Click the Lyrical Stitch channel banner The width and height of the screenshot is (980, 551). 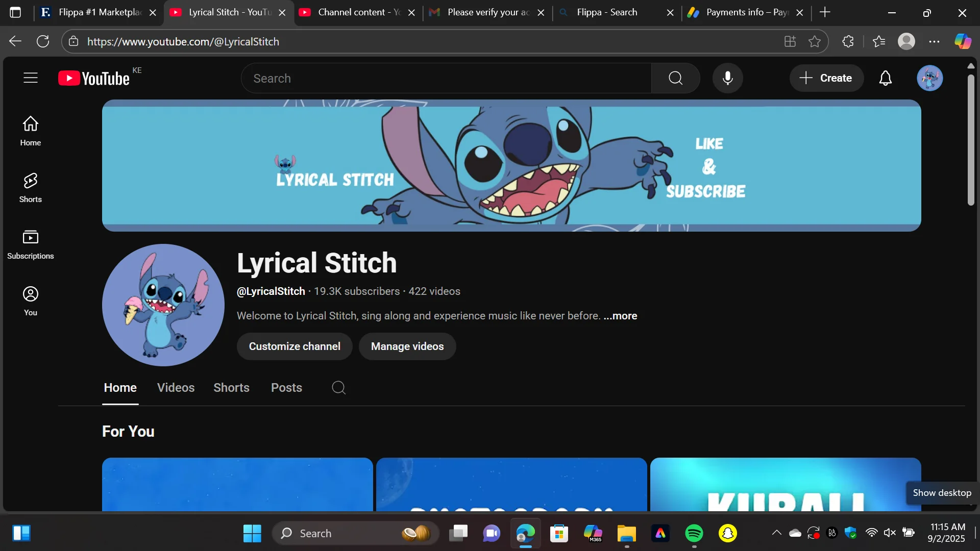coord(511,165)
